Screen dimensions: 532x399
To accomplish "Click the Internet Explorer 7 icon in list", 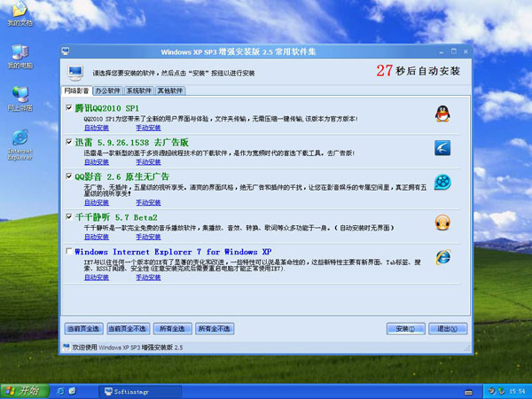I will (442, 257).
